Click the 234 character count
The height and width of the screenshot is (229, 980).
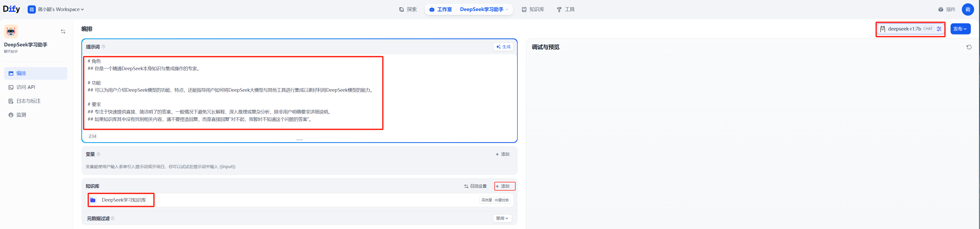pos(92,136)
